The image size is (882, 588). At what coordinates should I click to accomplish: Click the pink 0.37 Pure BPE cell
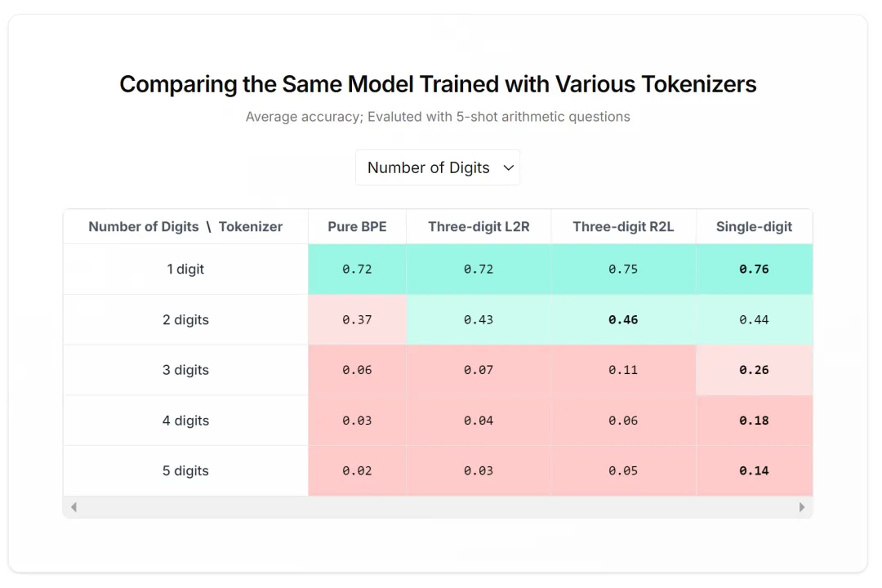point(357,319)
